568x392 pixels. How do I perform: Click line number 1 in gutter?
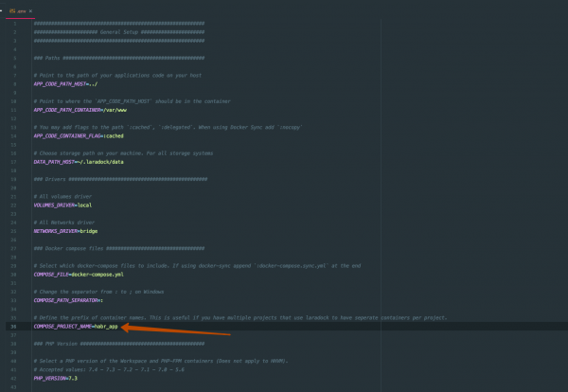tap(14, 23)
